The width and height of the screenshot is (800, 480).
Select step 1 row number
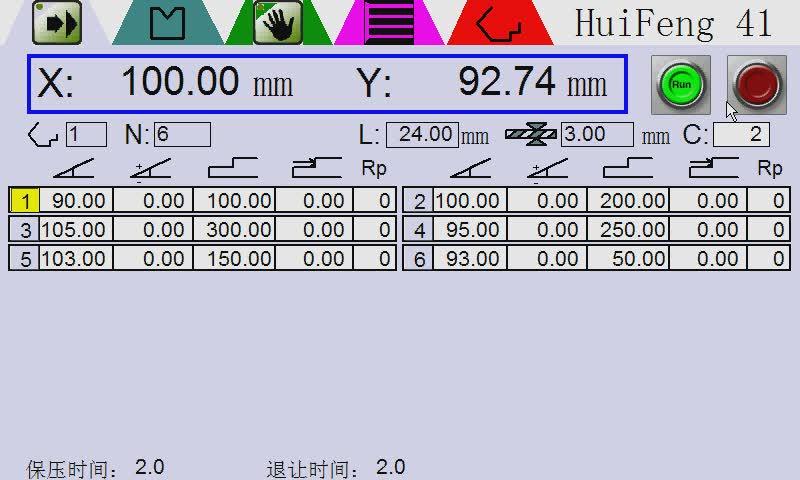pos(24,200)
